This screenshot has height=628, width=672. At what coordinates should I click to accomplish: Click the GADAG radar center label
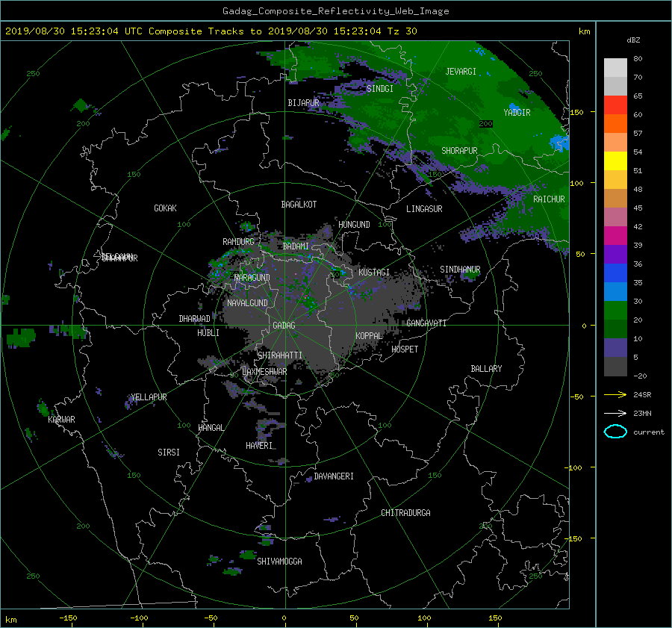(x=284, y=326)
